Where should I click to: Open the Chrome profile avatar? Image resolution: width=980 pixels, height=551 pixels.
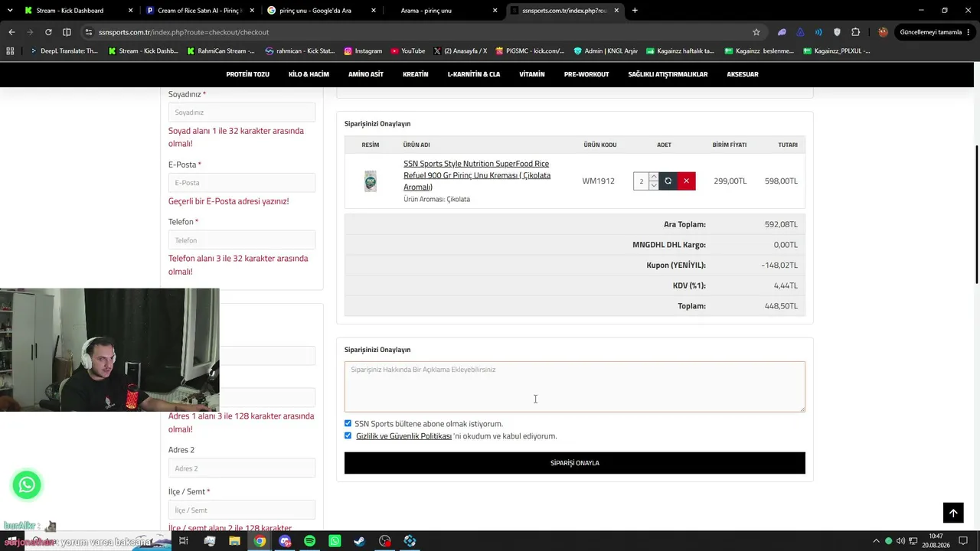pyautogui.click(x=883, y=32)
